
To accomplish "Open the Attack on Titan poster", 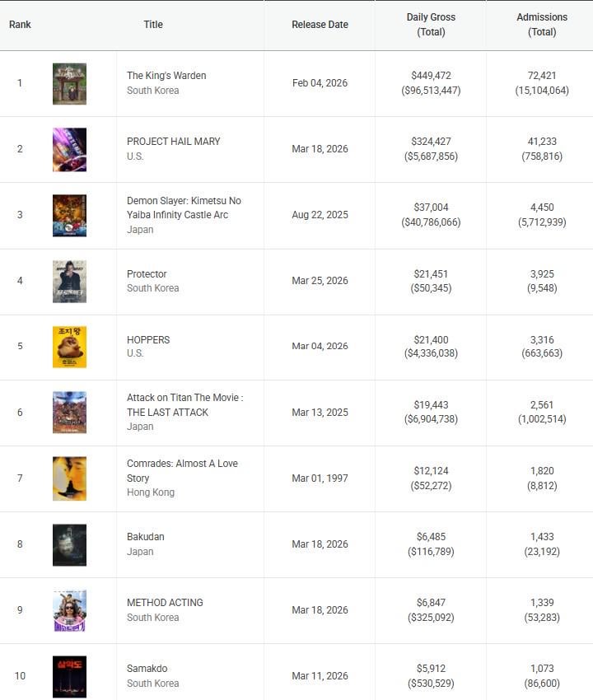I will pos(69,413).
